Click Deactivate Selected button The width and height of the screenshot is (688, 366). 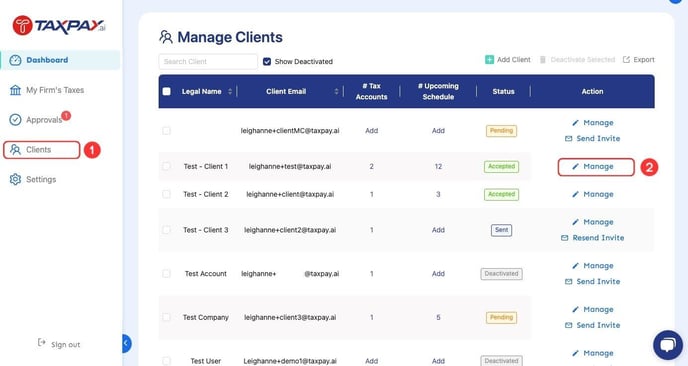coord(577,60)
